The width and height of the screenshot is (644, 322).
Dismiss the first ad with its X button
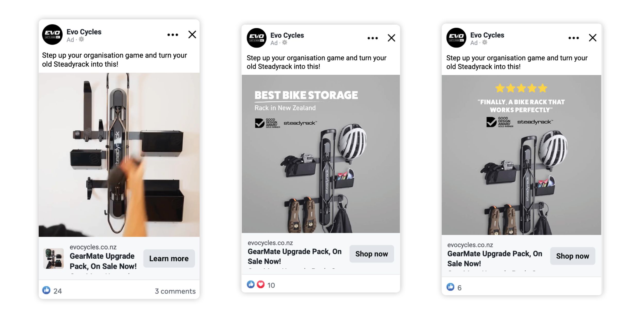point(192,34)
